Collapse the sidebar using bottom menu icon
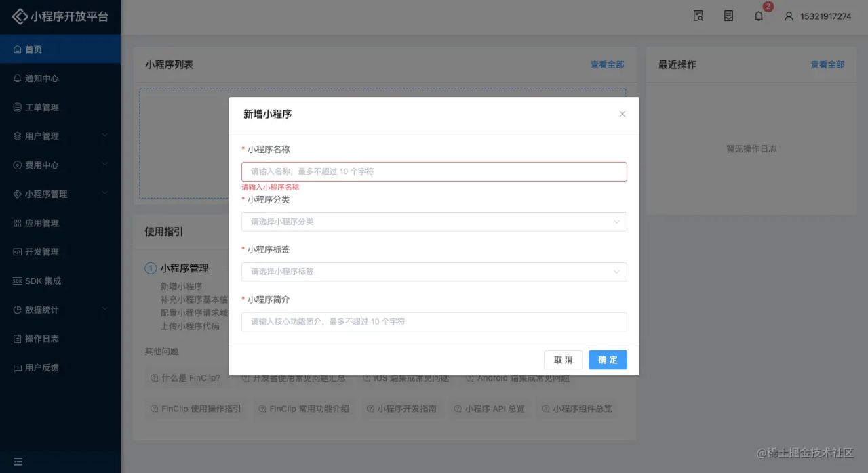Image resolution: width=868 pixels, height=473 pixels. (x=18, y=461)
